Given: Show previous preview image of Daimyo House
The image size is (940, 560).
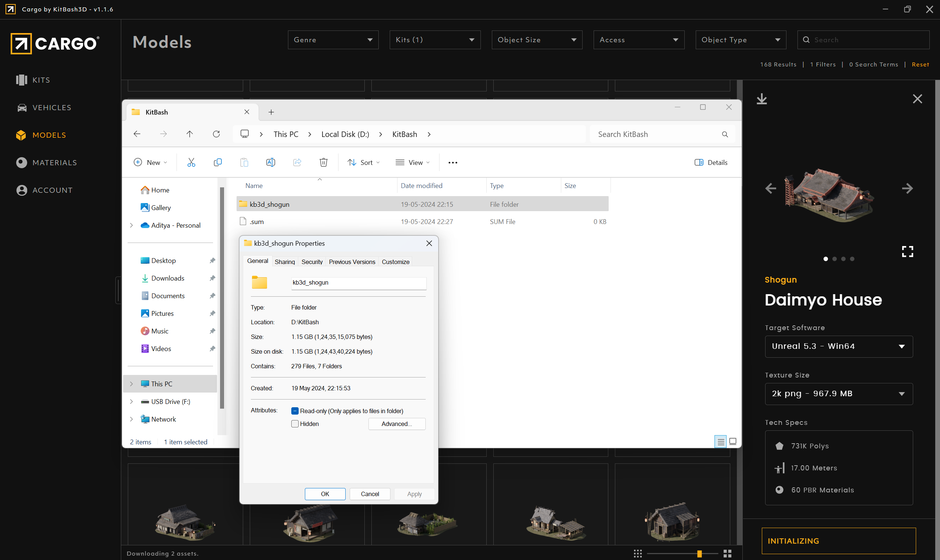Looking at the screenshot, I should (770, 188).
